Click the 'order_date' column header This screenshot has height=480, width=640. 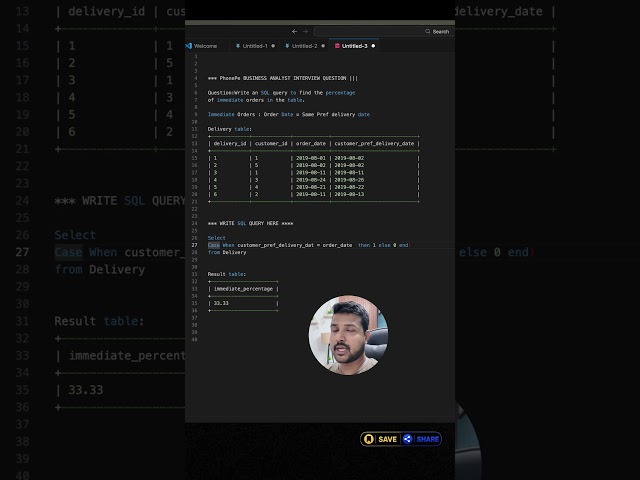click(311, 143)
